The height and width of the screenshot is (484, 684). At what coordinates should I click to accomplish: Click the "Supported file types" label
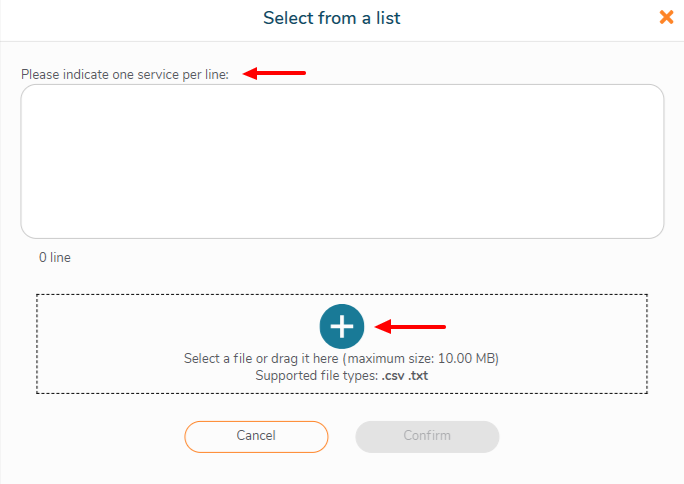314,376
